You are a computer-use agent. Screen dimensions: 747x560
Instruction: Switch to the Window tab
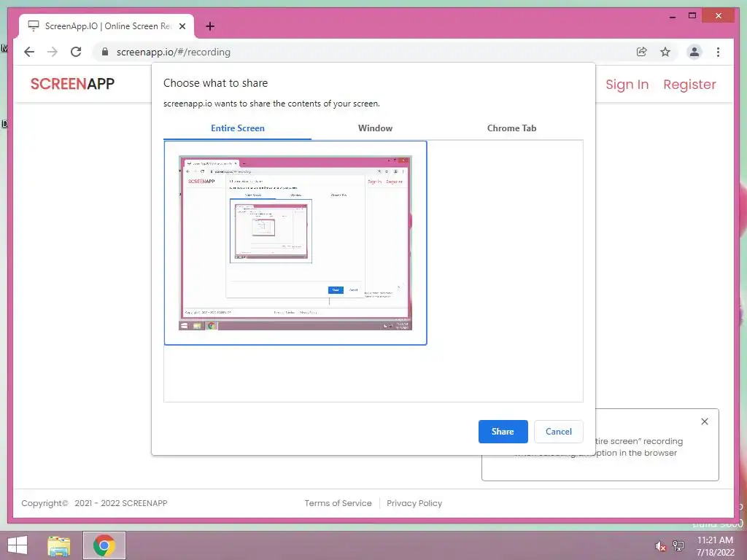[376, 128]
